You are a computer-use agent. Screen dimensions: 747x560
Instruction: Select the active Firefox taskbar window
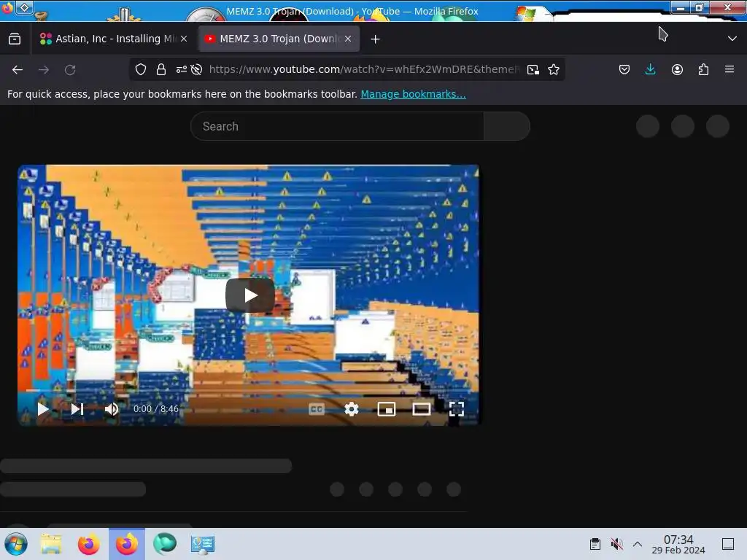pyautogui.click(x=127, y=544)
